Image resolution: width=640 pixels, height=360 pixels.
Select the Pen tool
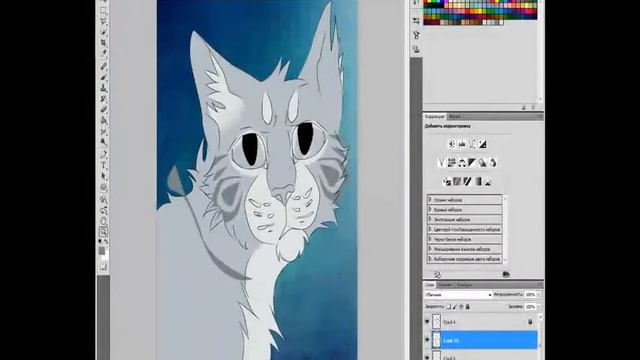point(104,154)
